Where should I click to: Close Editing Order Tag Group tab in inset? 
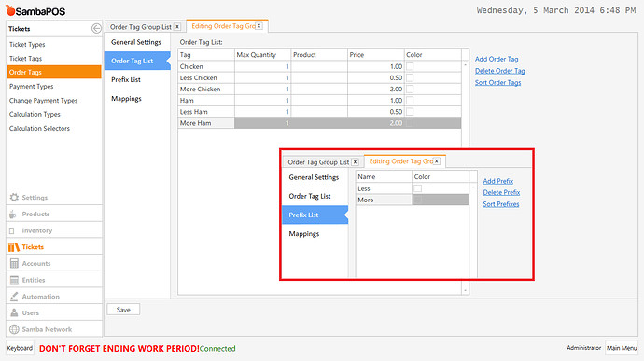pos(437,161)
